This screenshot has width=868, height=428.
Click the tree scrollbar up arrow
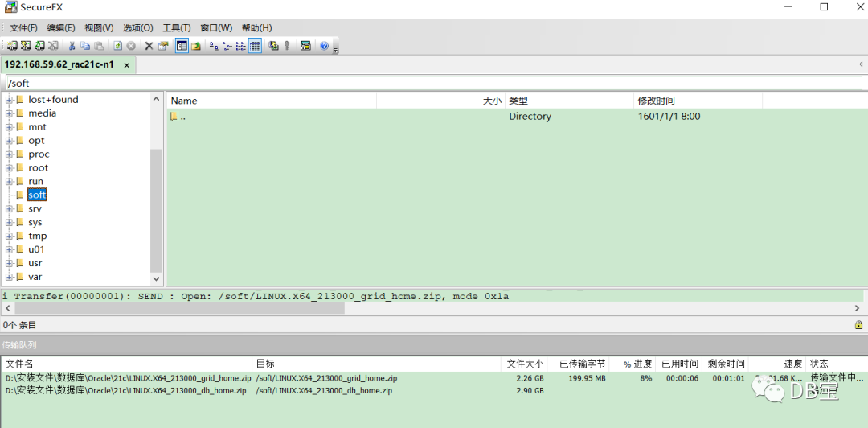tap(157, 99)
